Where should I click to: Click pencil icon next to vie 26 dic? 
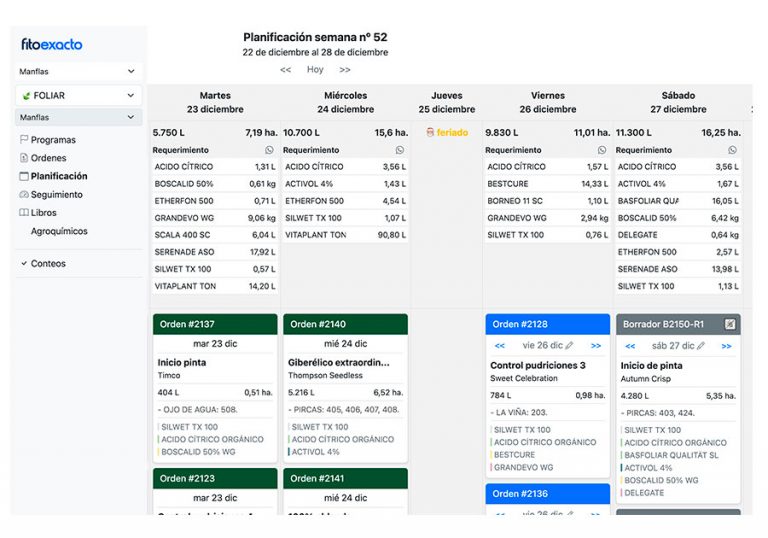tap(569, 345)
